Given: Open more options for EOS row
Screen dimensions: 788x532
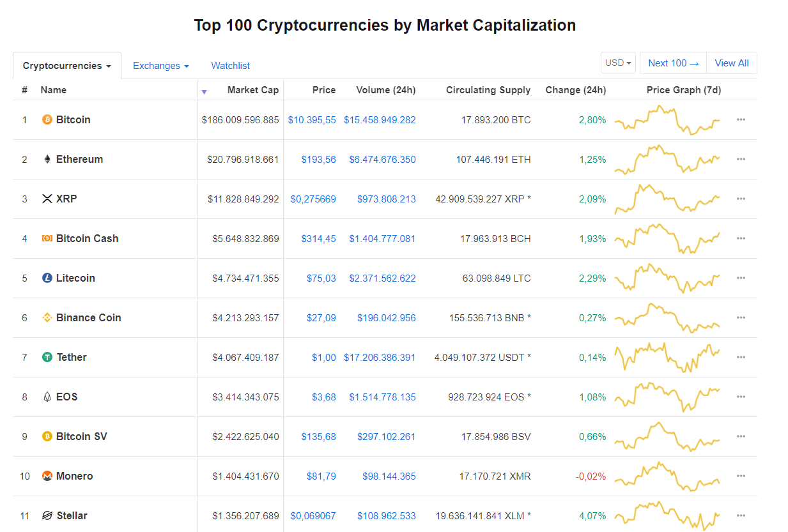Looking at the screenshot, I should click(741, 397).
